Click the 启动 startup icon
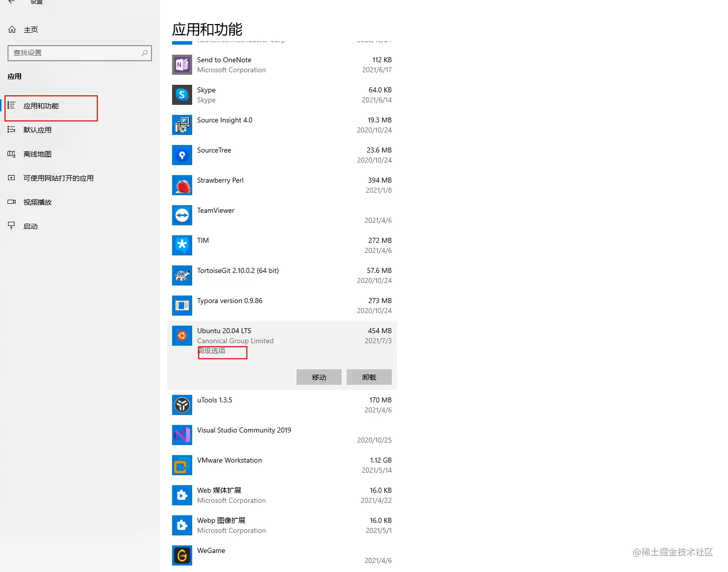 click(x=12, y=226)
